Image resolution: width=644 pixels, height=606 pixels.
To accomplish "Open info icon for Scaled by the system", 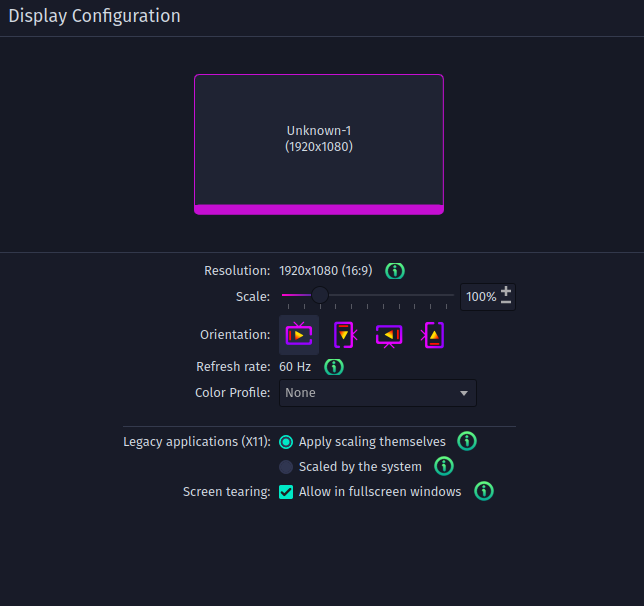I will coord(444,466).
